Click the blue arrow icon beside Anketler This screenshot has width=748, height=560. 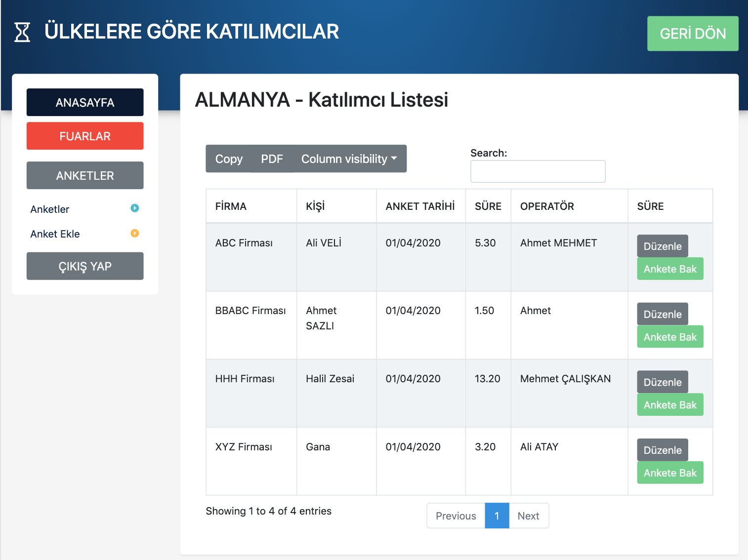click(134, 208)
